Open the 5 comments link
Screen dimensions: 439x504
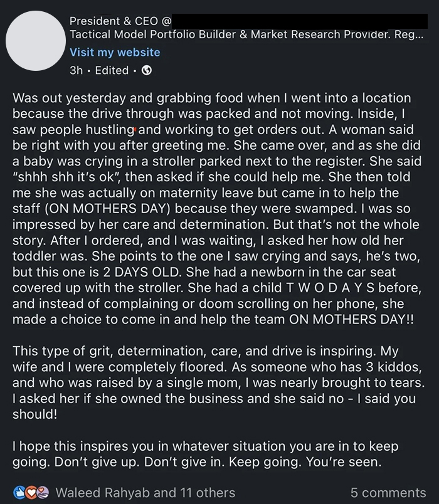(389, 493)
